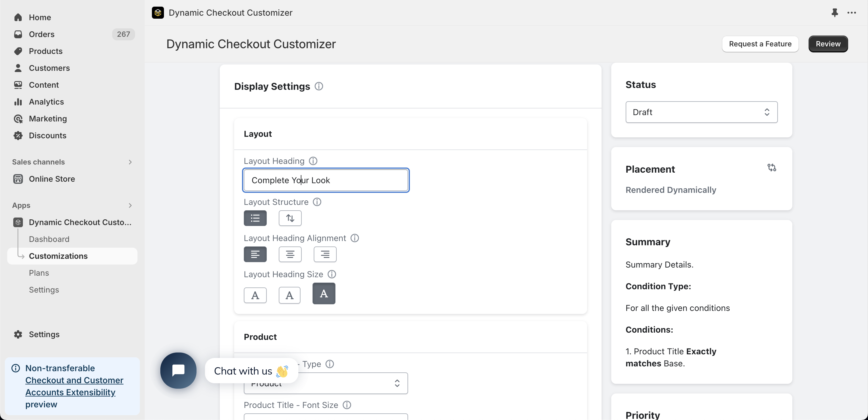Open the Status Draft dropdown
This screenshot has height=420, width=868.
click(x=701, y=112)
